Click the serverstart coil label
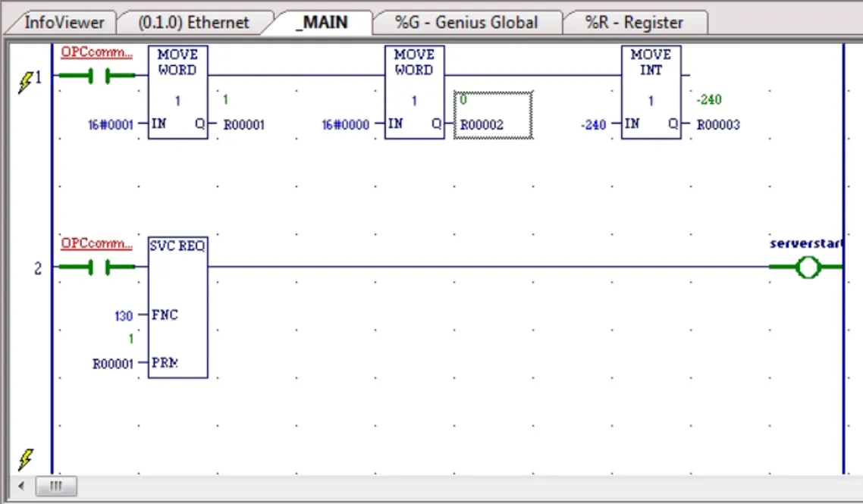The image size is (863, 504). [806, 243]
